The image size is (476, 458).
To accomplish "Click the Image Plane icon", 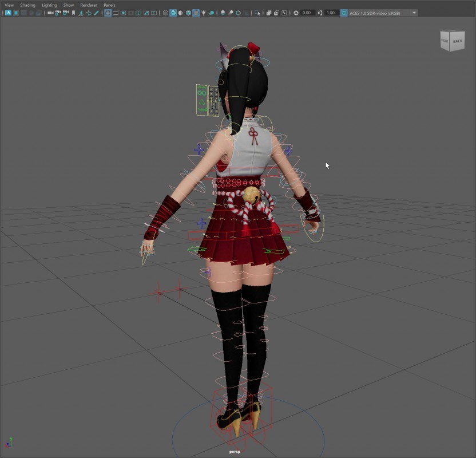I will pyautogui.click(x=81, y=13).
